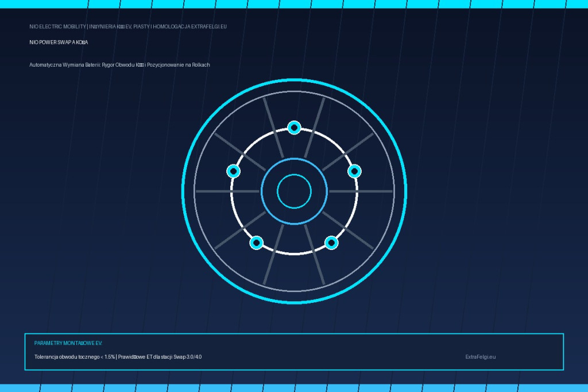Click the 'ET dla stacji Swap 3.0/4.0' text
The width and height of the screenshot is (588, 392).
point(174,357)
